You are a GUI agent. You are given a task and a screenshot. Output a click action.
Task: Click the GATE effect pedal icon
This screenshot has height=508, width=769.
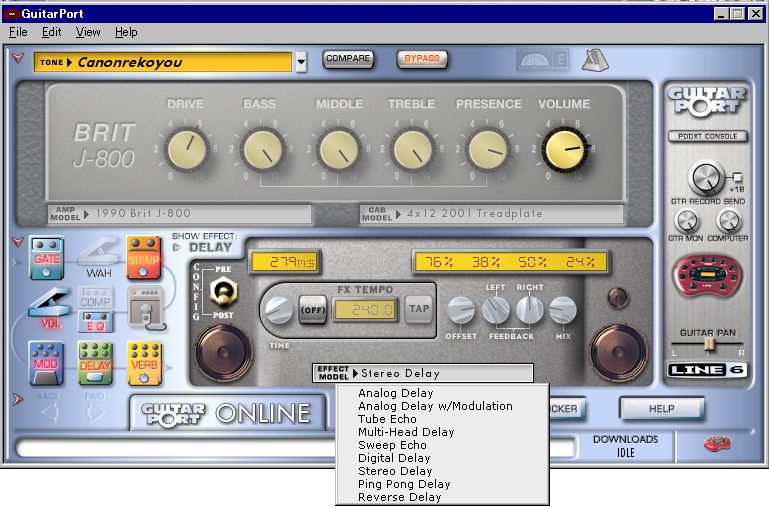tap(47, 258)
